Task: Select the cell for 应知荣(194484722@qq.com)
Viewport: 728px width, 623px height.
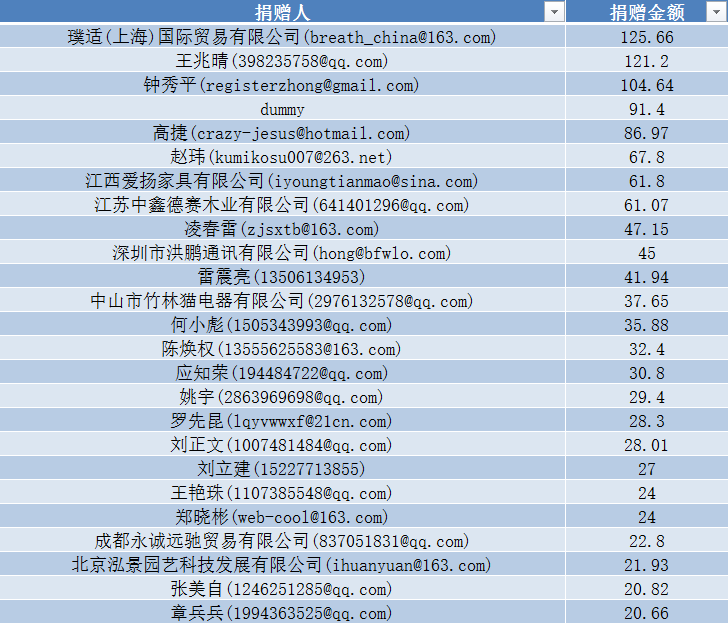Action: 282,372
